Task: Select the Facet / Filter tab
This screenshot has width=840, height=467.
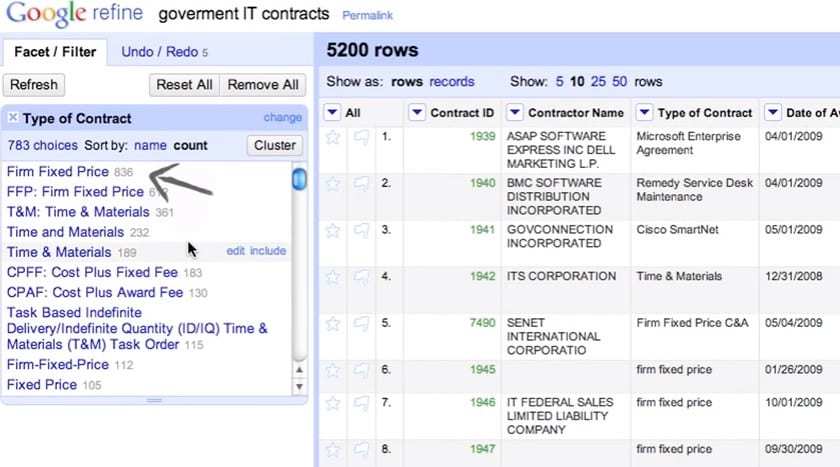Action: click(54, 52)
